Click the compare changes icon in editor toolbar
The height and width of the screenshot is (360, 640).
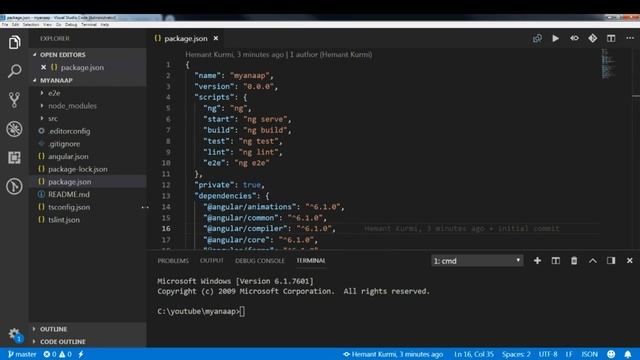click(537, 38)
